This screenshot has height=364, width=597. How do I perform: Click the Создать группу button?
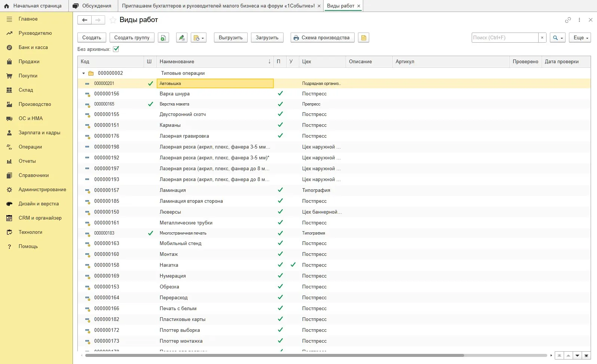point(132,38)
